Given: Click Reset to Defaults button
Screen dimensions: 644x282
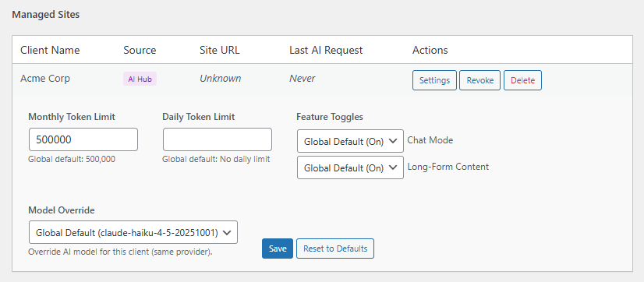Looking at the screenshot, I should point(335,249).
